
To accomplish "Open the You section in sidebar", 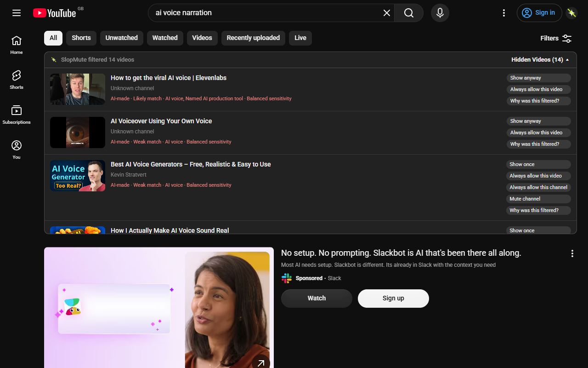I will pos(17,150).
